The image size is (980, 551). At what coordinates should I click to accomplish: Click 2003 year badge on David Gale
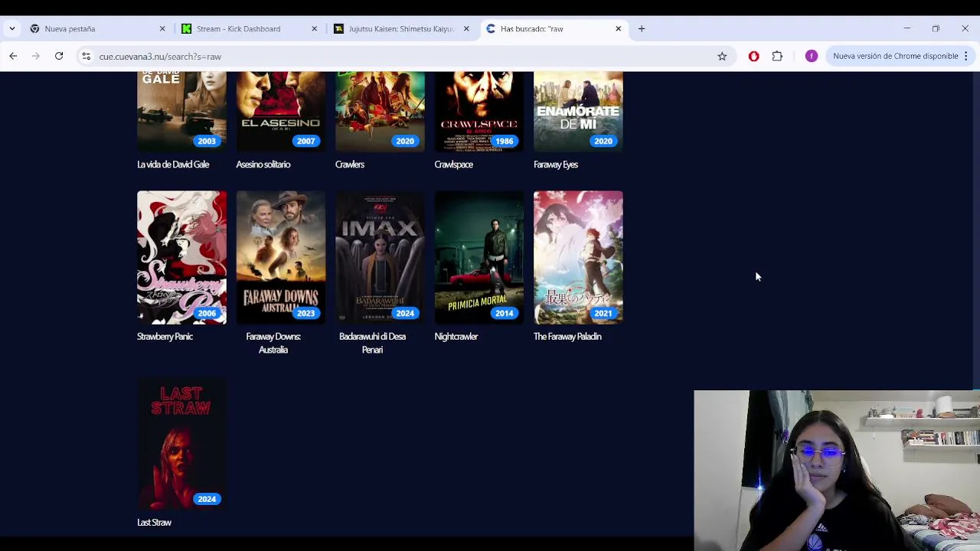tap(207, 141)
